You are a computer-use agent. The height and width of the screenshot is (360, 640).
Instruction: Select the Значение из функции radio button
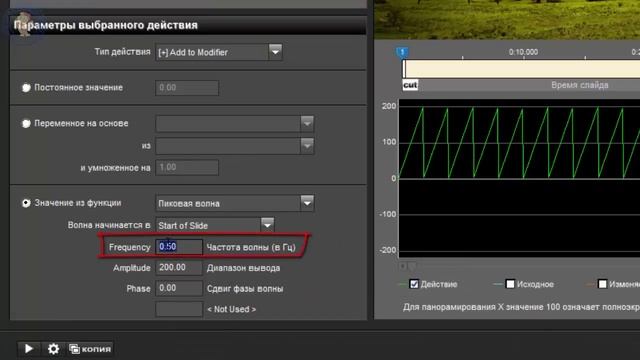point(26,203)
